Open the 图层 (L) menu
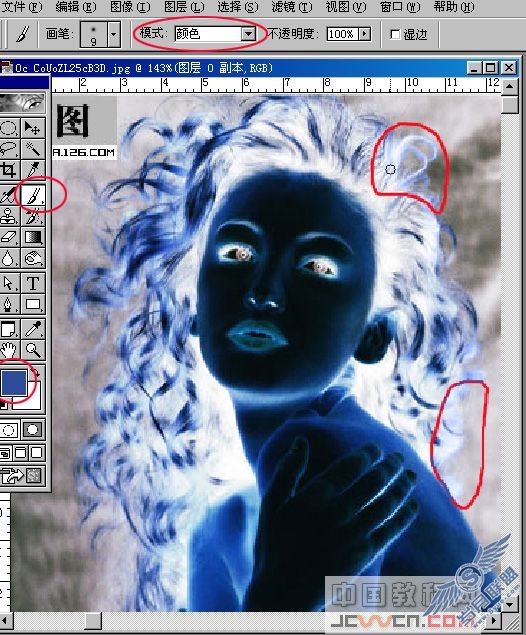This screenshot has width=526, height=635. [x=184, y=6]
